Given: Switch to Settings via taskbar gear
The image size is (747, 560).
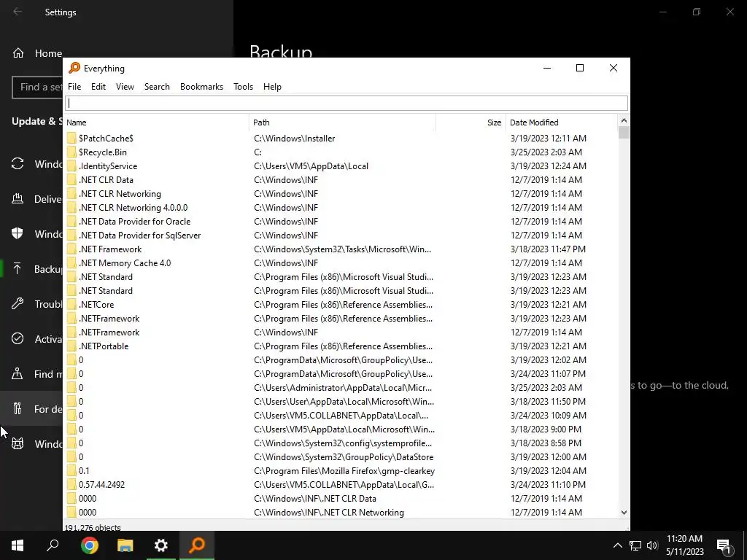Looking at the screenshot, I should (x=161, y=545).
